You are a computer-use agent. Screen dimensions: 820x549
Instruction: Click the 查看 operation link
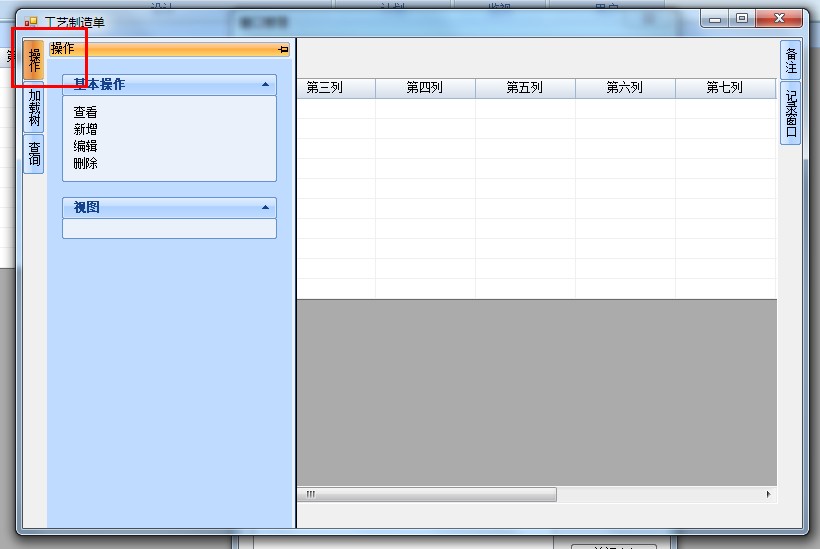(85, 113)
